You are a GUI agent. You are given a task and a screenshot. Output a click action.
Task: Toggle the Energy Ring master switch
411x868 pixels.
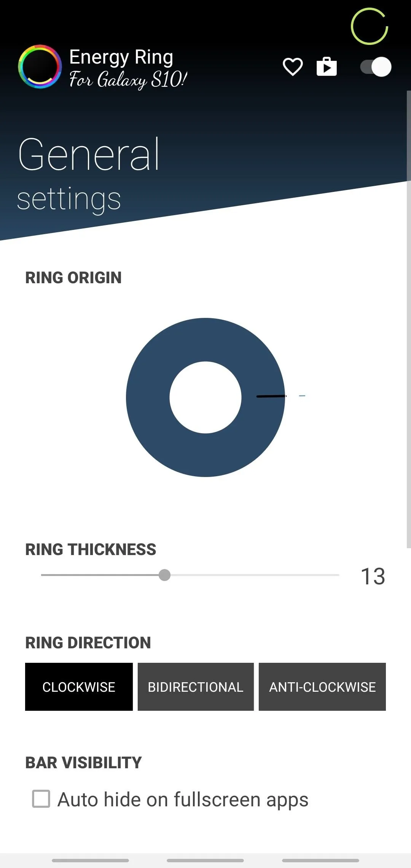pyautogui.click(x=376, y=67)
